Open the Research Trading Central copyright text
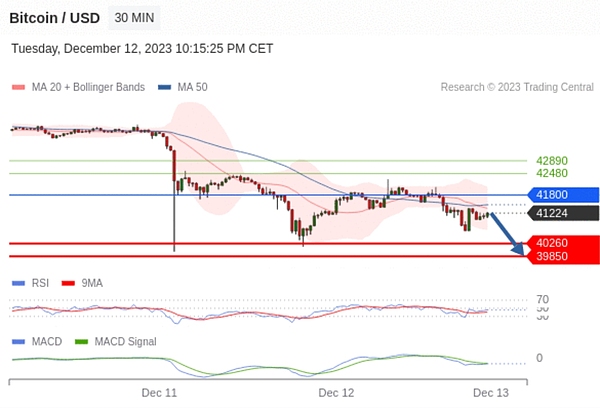 [x=516, y=87]
